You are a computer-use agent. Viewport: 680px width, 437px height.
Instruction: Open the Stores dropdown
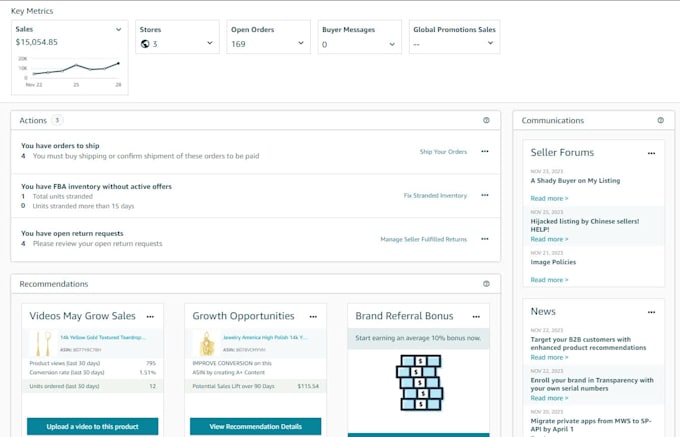pyautogui.click(x=210, y=43)
